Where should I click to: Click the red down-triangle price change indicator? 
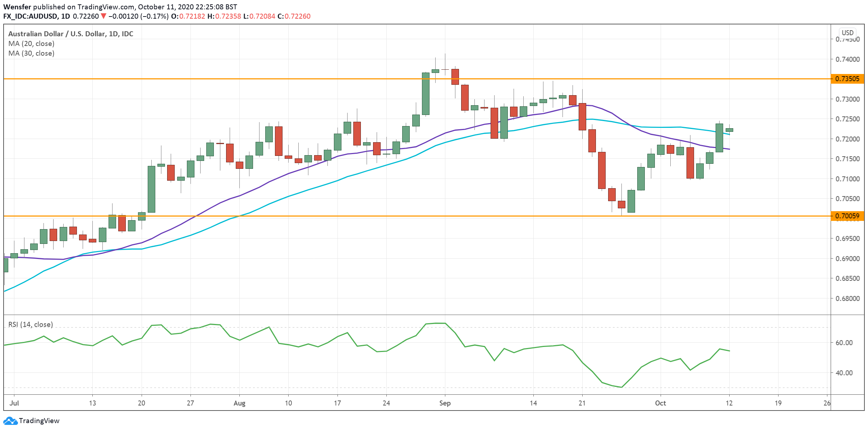103,16
